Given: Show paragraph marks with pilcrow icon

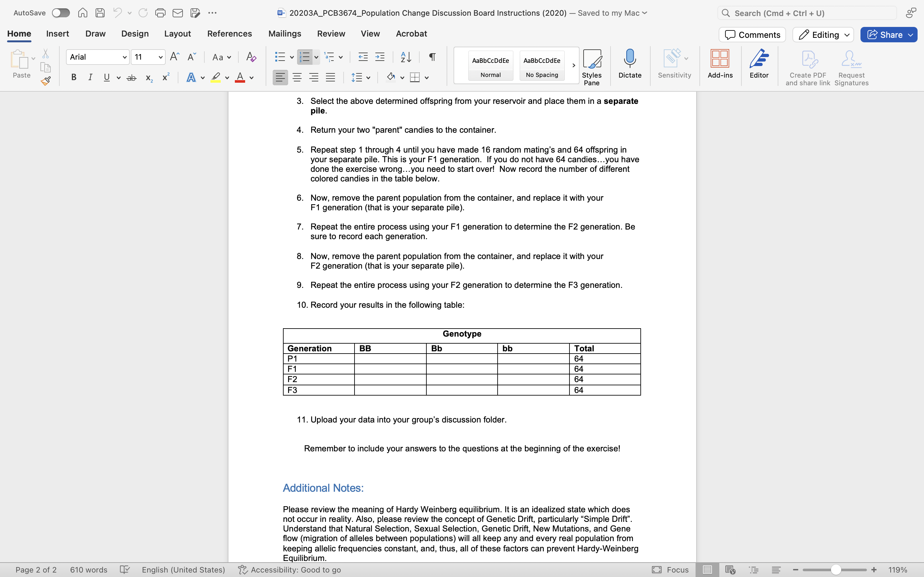Looking at the screenshot, I should click(432, 57).
